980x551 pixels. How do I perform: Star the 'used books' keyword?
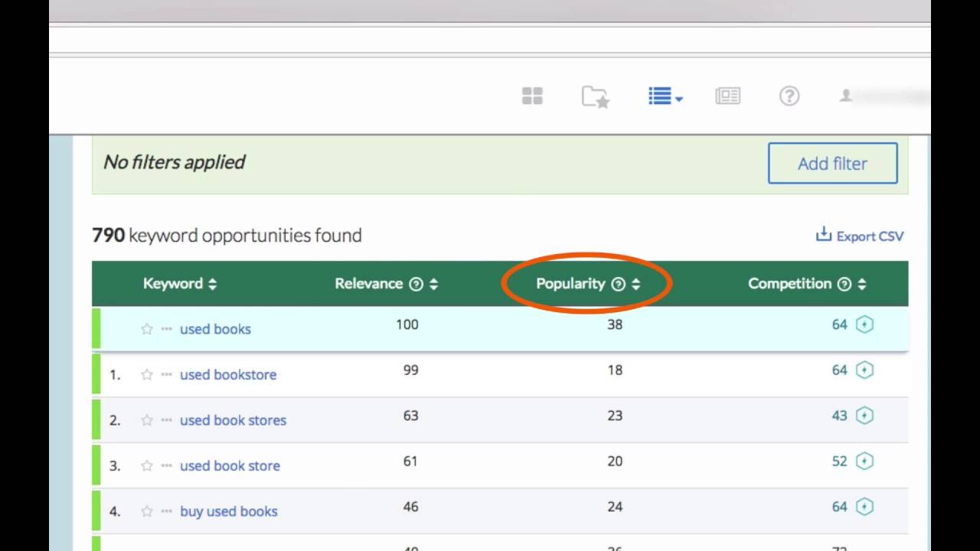tap(147, 329)
